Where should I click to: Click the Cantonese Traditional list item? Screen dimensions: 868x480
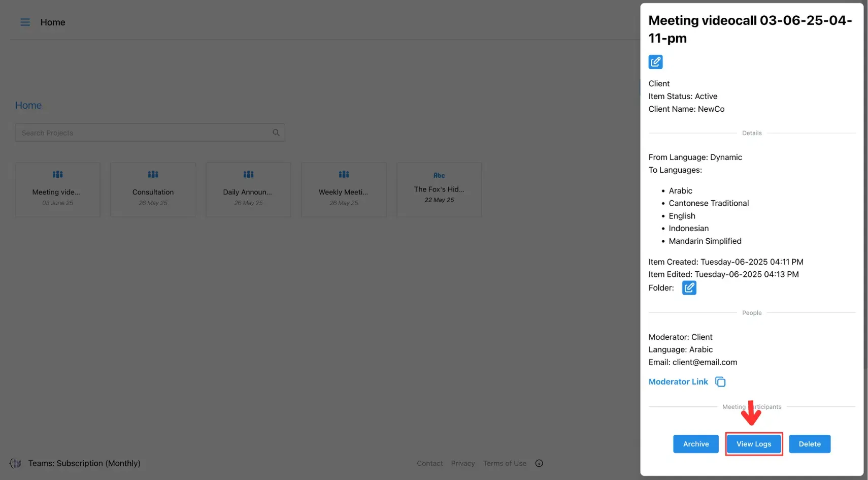coord(709,203)
